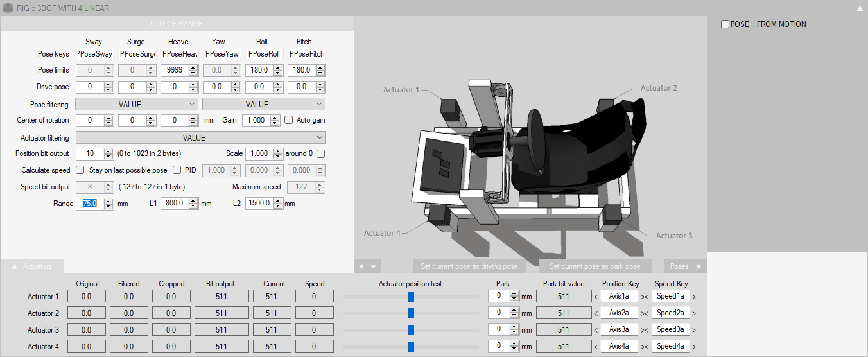Click '><' swap arrows after Axis2a

click(645, 313)
